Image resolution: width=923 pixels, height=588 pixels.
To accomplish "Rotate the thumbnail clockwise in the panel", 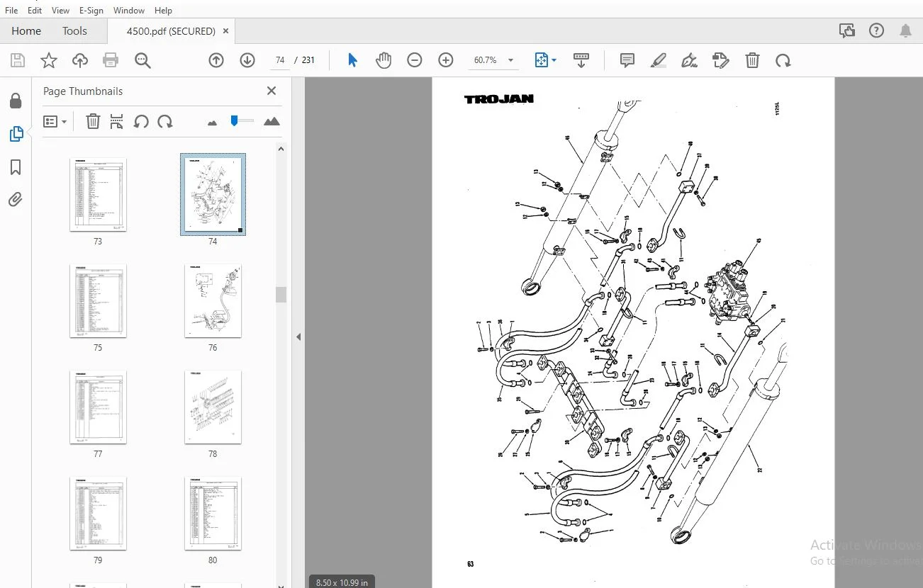I will click(x=165, y=122).
